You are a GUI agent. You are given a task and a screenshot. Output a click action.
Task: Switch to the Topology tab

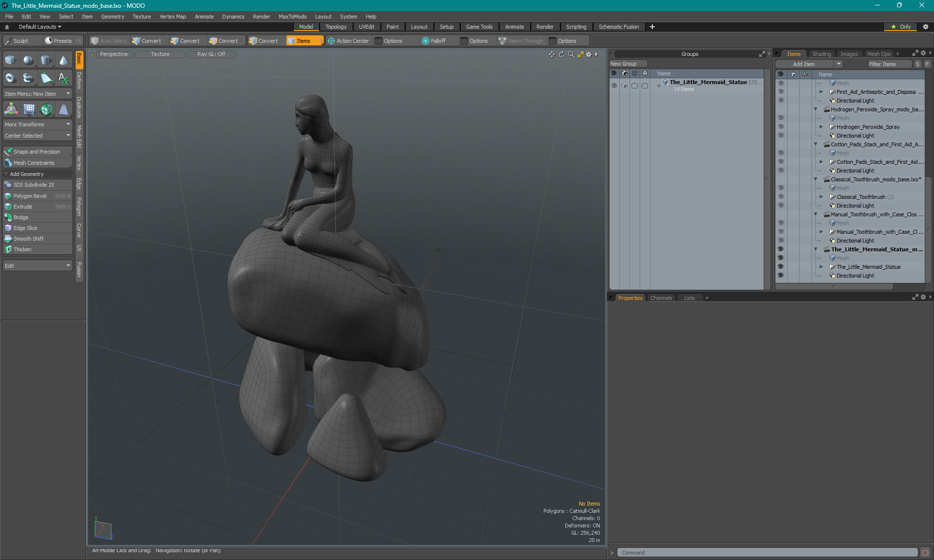(336, 27)
